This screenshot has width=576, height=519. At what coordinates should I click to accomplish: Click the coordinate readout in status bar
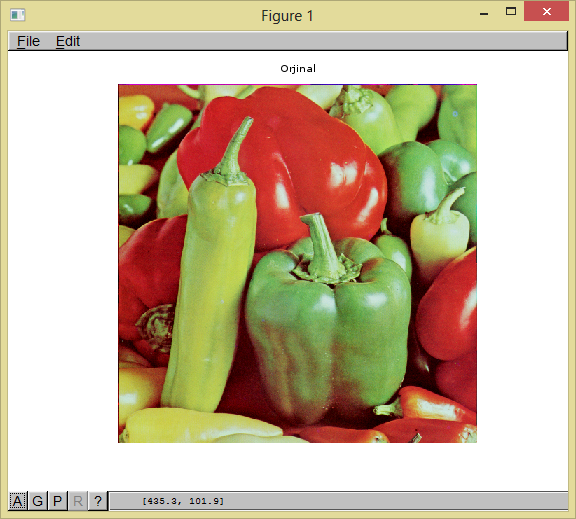click(x=183, y=501)
